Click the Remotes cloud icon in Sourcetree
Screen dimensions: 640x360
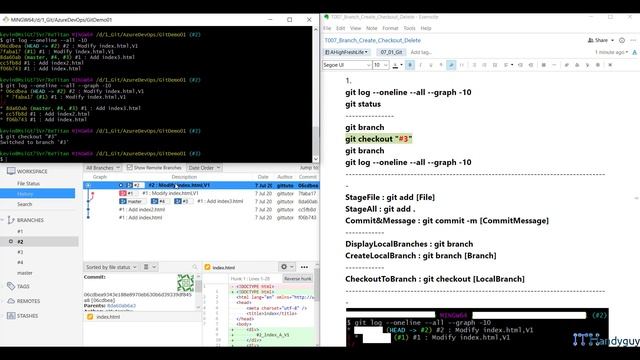[x=11, y=301]
